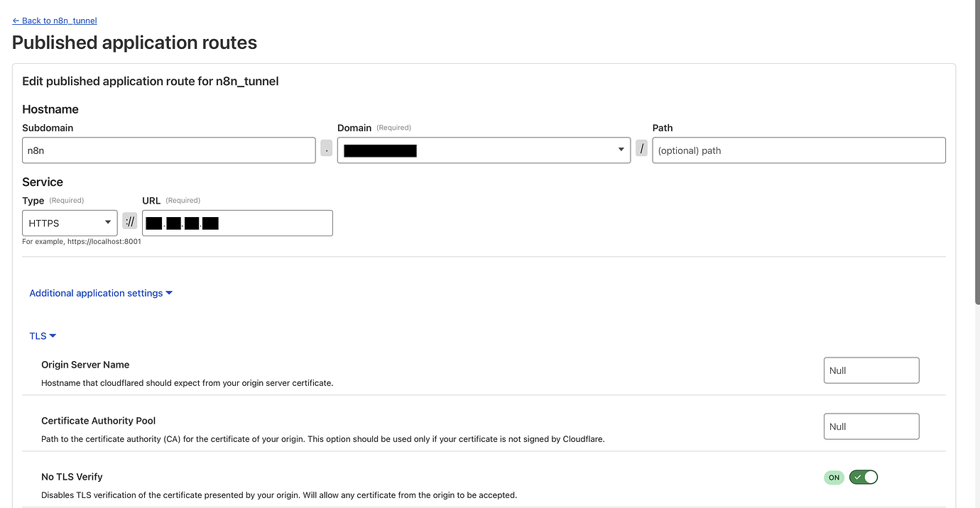The height and width of the screenshot is (508, 980).
Task: Click the slash separator before the Path field
Action: [x=641, y=149]
